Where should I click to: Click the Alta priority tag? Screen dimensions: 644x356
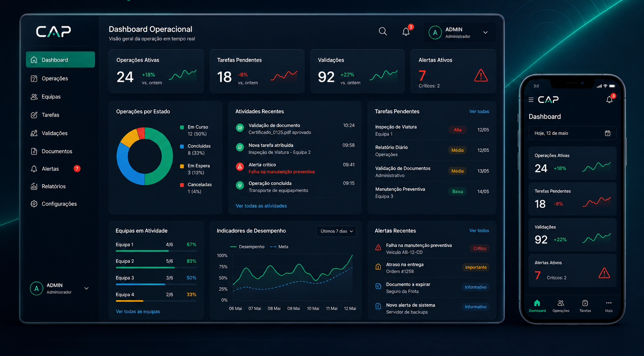pyautogui.click(x=457, y=130)
